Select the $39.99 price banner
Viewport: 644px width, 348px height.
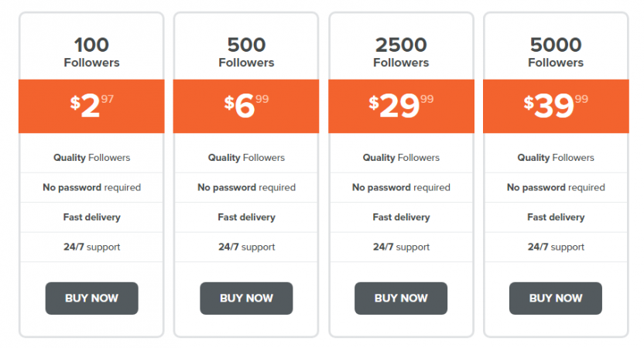click(x=556, y=106)
